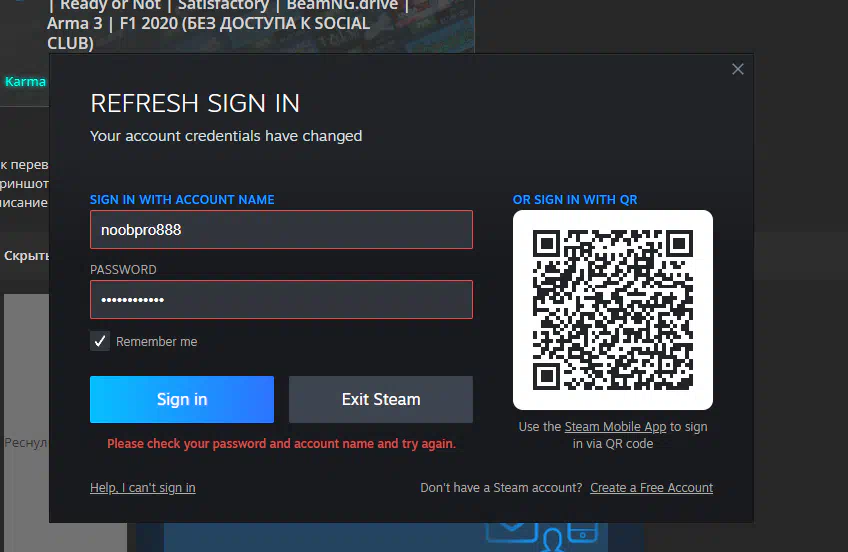The image size is (848, 552).
Task: Click the Remember me label text
Action: 156,342
